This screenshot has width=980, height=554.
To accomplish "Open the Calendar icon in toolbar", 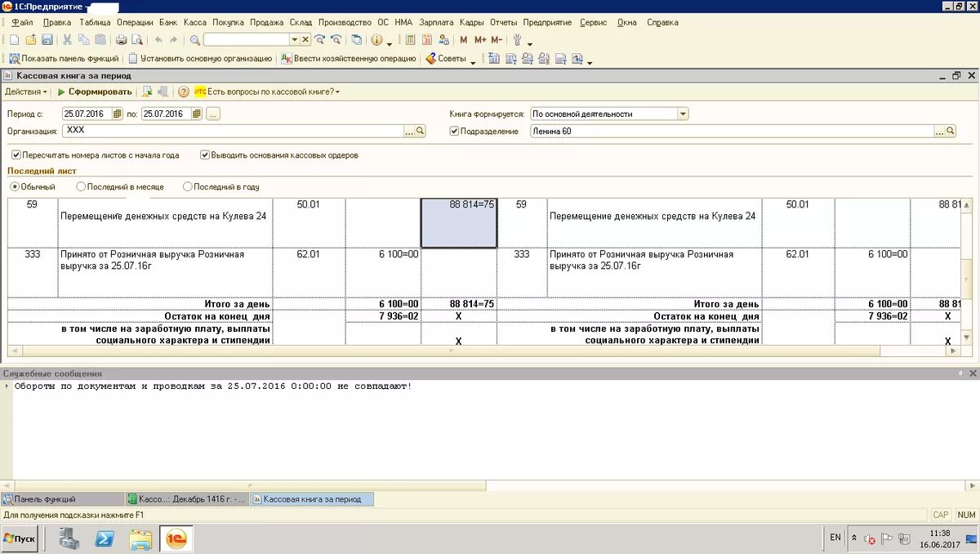I will pos(427,39).
